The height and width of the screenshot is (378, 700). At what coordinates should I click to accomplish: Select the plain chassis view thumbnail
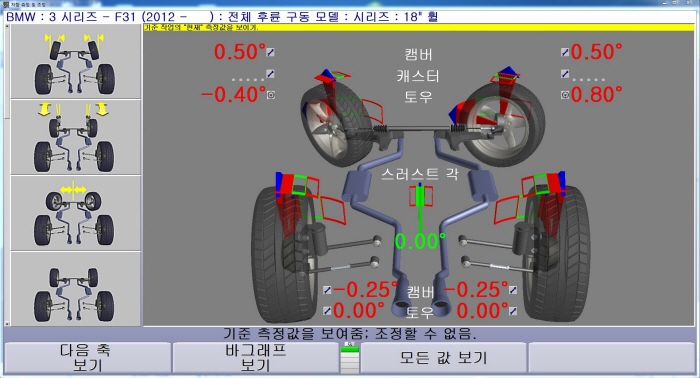(x=75, y=288)
